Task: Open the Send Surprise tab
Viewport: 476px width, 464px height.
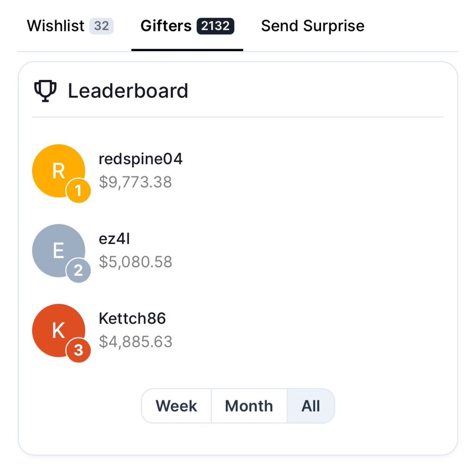Action: coord(313,26)
